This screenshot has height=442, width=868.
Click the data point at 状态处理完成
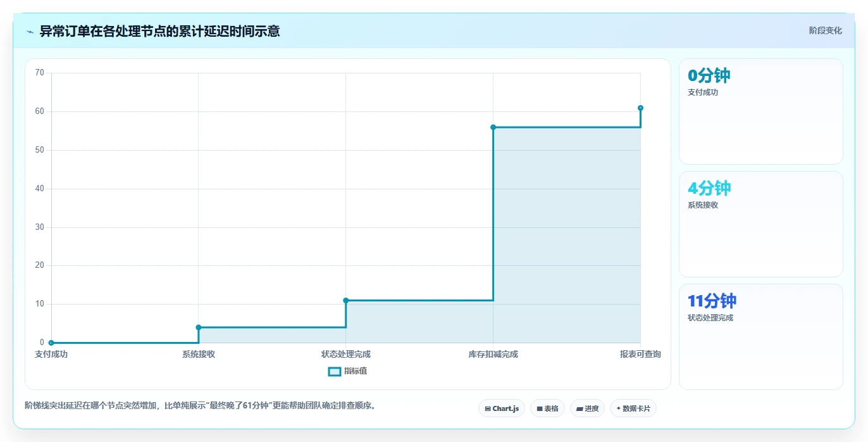345,300
